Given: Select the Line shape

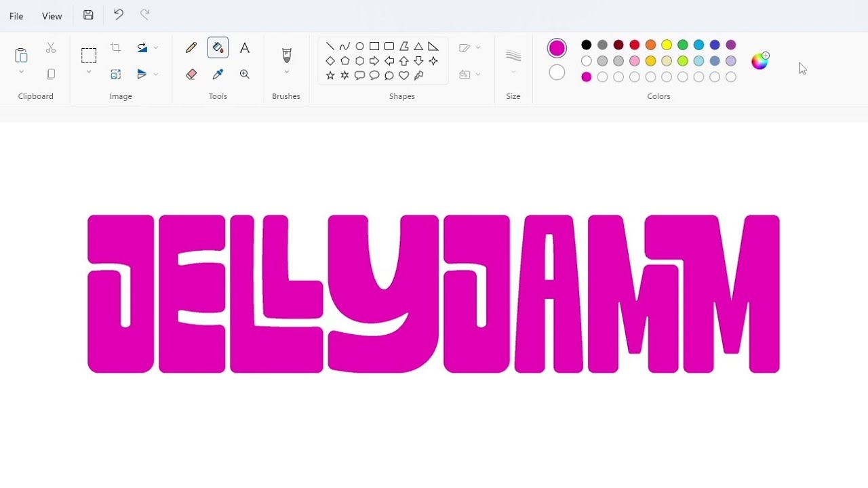Looking at the screenshot, I should [x=330, y=46].
